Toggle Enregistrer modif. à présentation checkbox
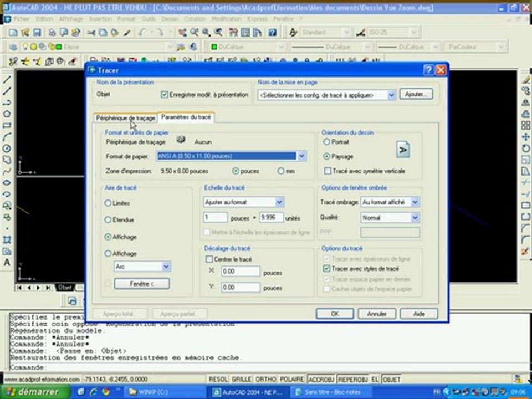The height and width of the screenshot is (399, 532). pos(164,95)
